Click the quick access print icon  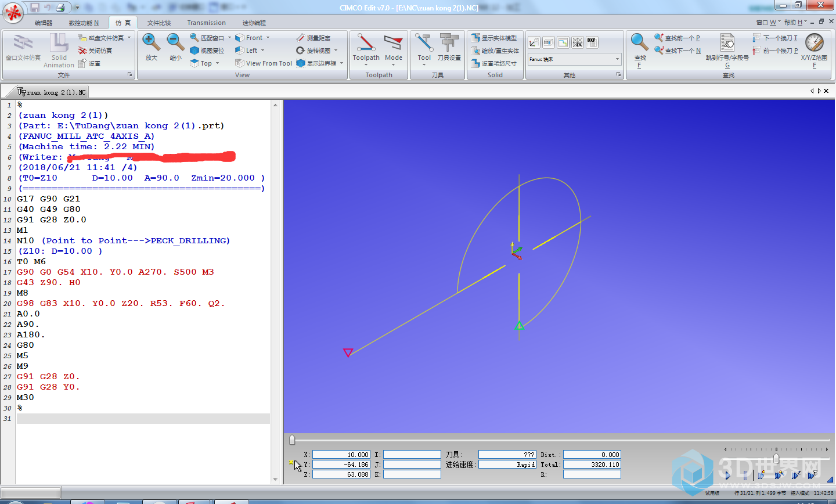click(x=60, y=8)
